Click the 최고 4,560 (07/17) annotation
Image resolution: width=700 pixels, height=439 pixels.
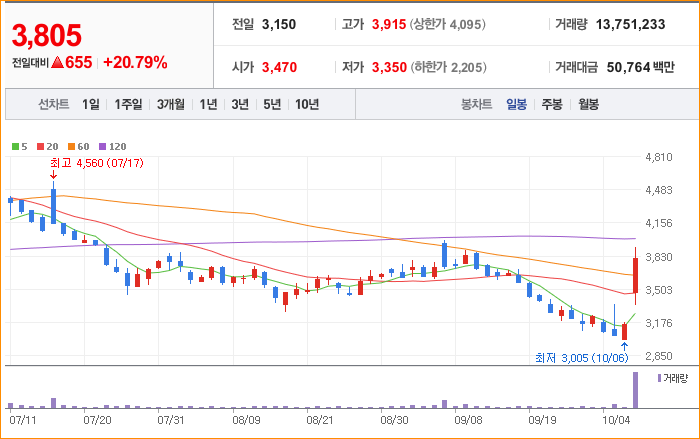[x=97, y=163]
